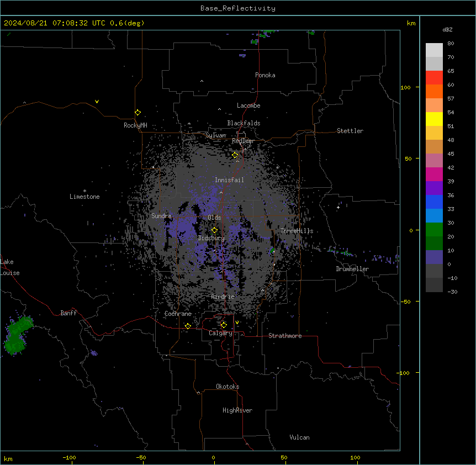Click the 80 value in the dBZ legend
The image size is (476, 465).
[451, 44]
